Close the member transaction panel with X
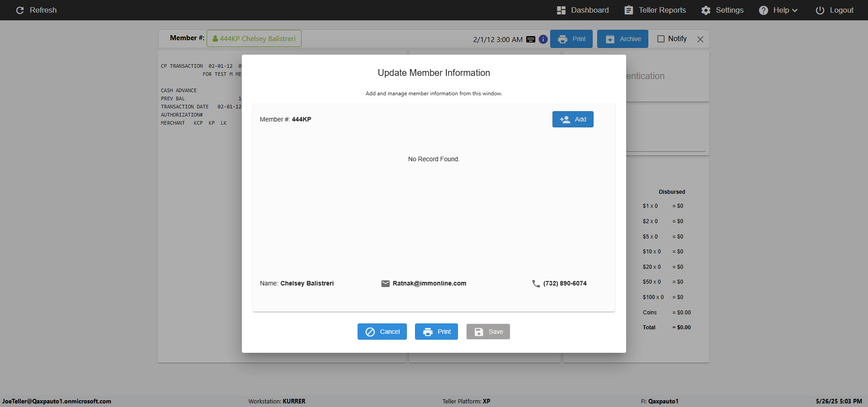The image size is (868, 407). (x=700, y=39)
